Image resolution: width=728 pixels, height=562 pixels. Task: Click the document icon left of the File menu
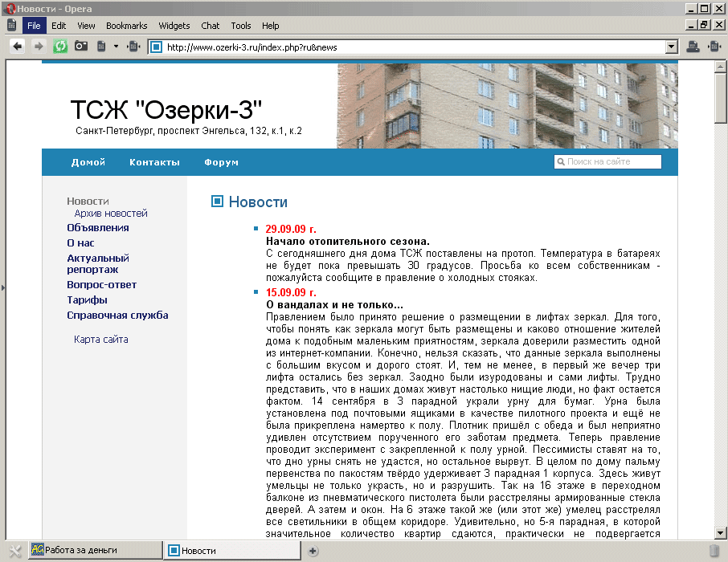11,25
